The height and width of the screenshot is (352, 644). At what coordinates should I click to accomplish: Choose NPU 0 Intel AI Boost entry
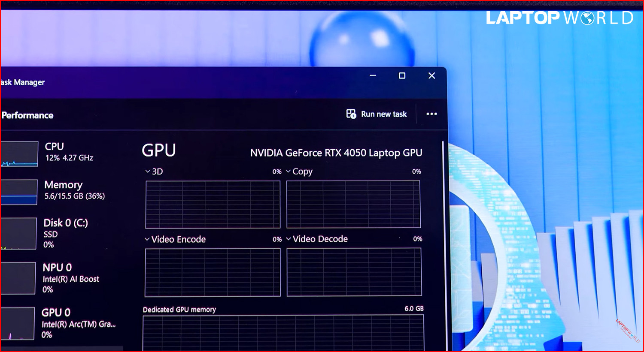(x=70, y=278)
